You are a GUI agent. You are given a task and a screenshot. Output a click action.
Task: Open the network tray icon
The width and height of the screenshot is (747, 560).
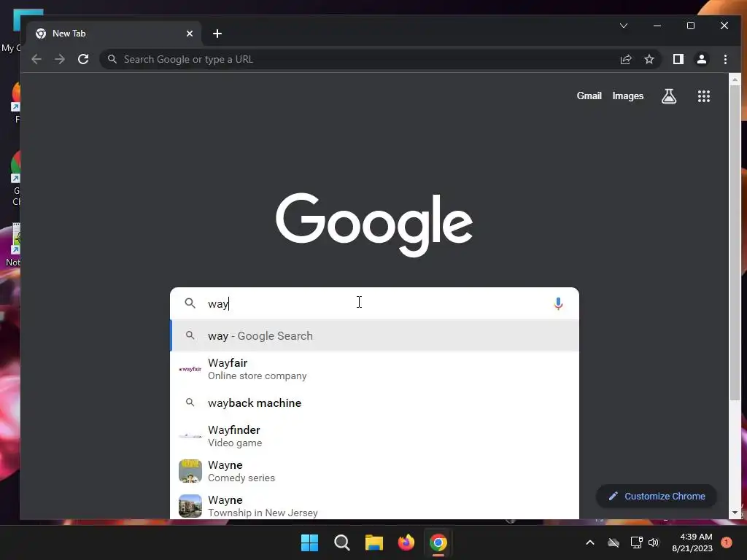point(636,542)
